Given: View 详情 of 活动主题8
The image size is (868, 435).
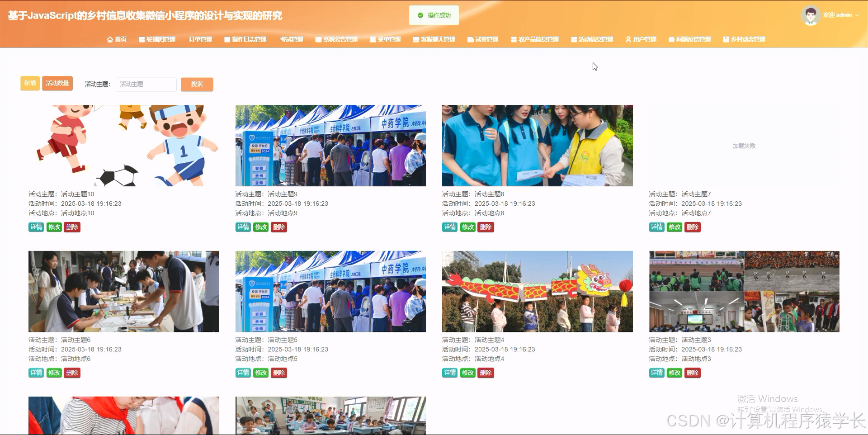Looking at the screenshot, I should [x=450, y=227].
